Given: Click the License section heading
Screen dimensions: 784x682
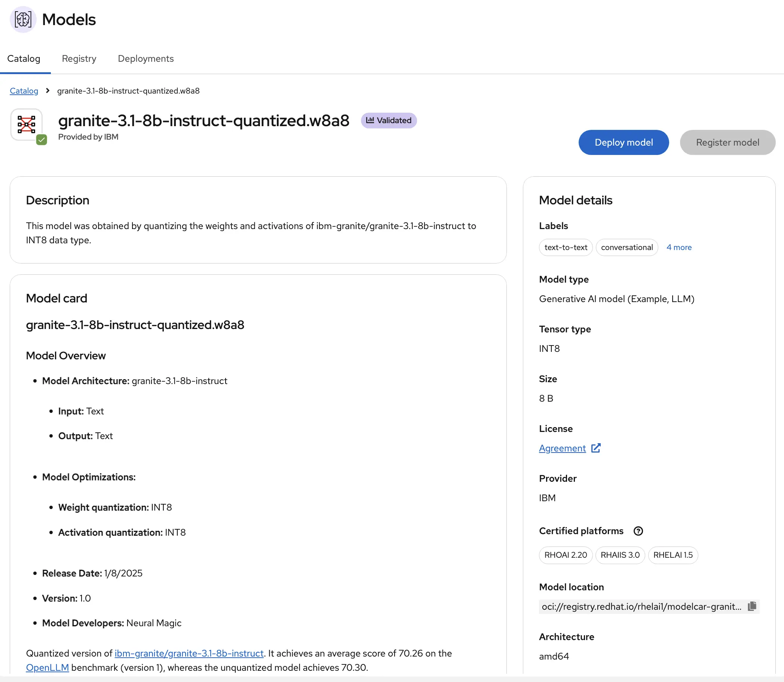Looking at the screenshot, I should (556, 429).
